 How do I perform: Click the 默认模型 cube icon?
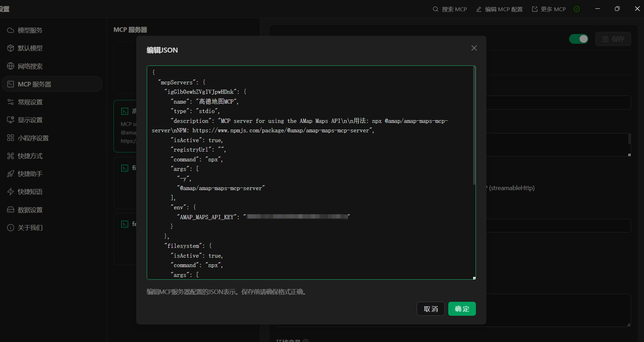tap(11, 48)
